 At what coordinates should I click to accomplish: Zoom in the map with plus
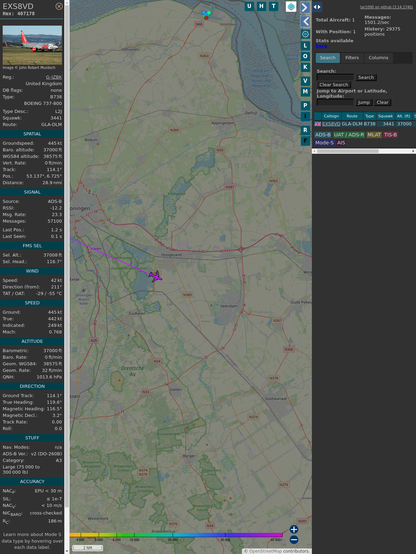[x=294, y=529]
